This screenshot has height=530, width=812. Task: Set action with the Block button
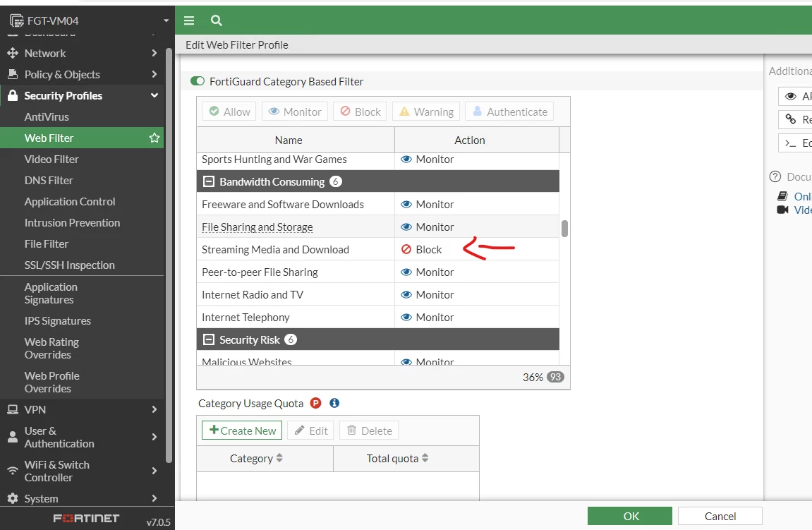[x=360, y=112]
